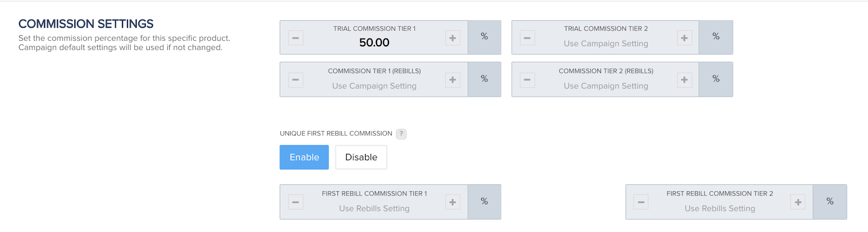
Task: Click plus on First Rebill Commission Tier 2
Action: pyautogui.click(x=798, y=202)
